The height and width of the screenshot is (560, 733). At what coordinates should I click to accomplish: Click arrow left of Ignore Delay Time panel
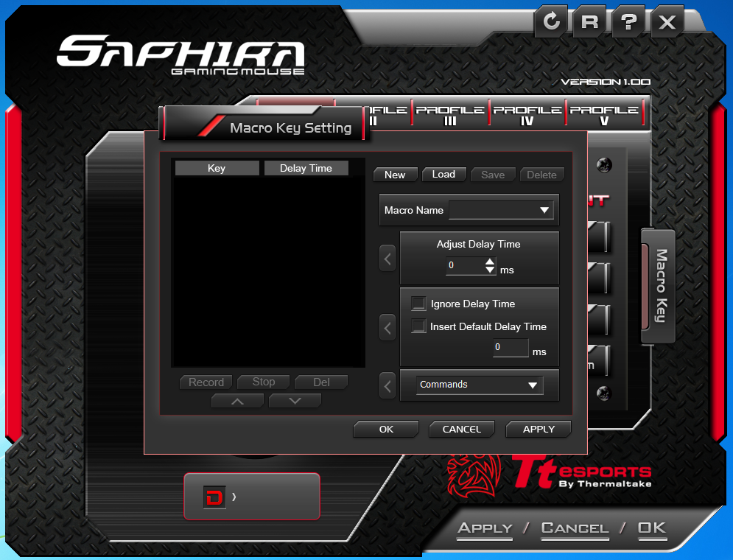(x=387, y=328)
